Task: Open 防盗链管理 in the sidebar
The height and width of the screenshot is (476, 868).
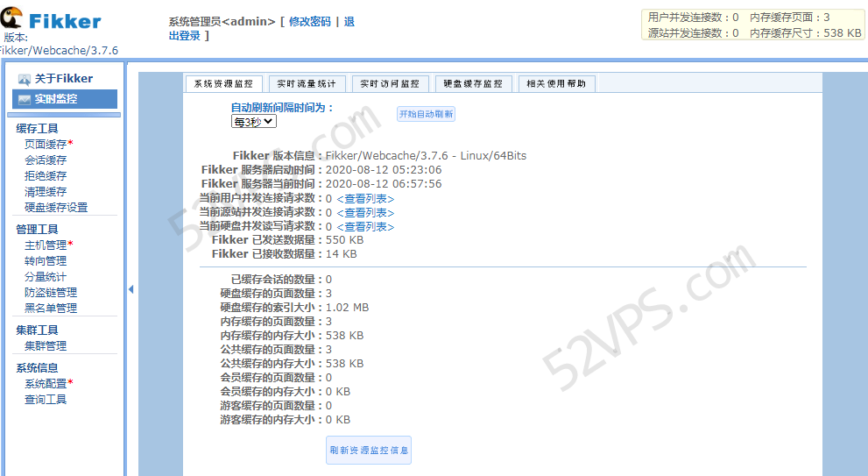Action: 51,293
